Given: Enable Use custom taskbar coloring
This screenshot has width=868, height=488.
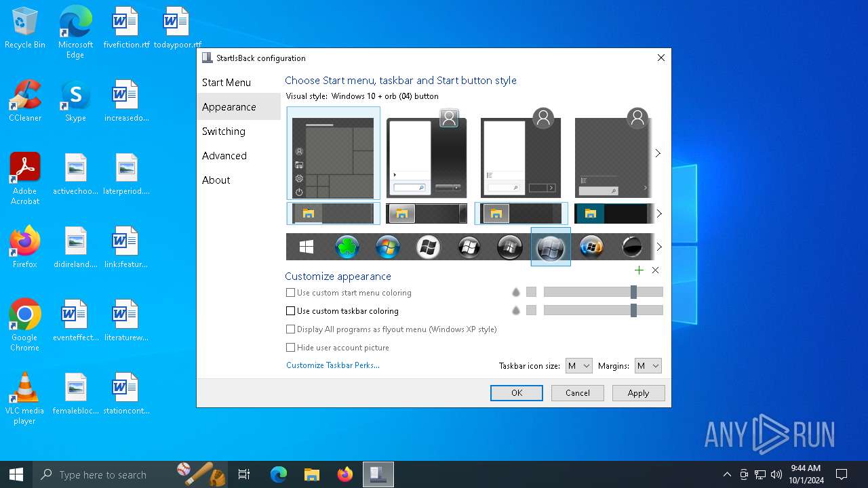Looking at the screenshot, I should point(290,311).
